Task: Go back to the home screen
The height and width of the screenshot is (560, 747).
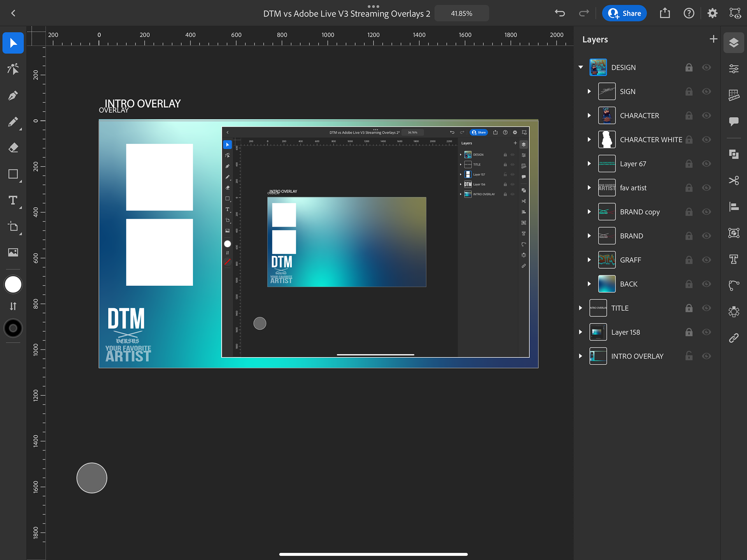Action: pos(13,13)
